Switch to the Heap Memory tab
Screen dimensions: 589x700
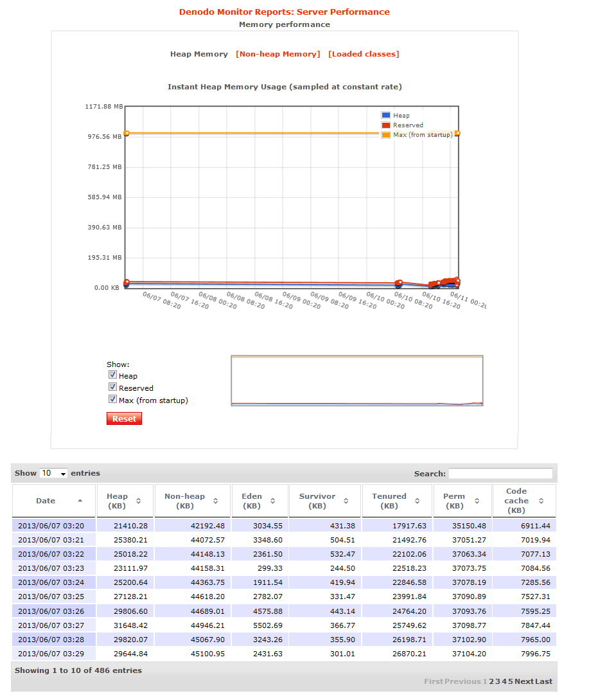pos(199,54)
